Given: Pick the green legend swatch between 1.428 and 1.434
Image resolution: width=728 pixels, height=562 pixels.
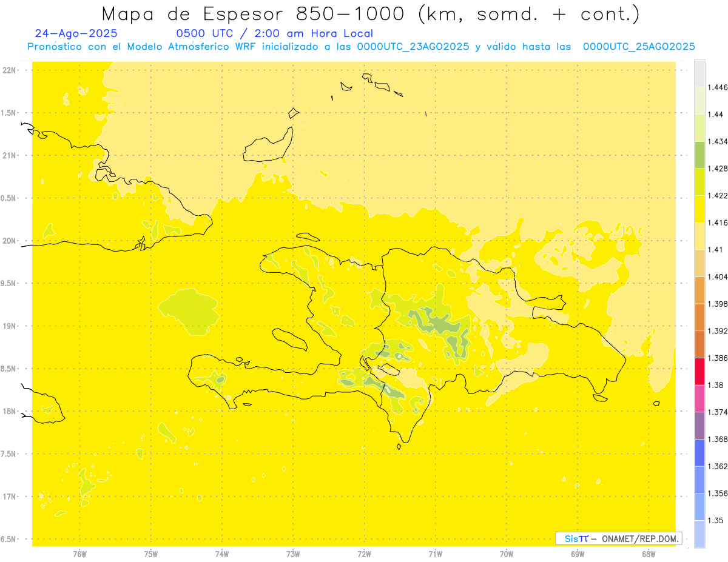Looking at the screenshot, I should coord(699,155).
